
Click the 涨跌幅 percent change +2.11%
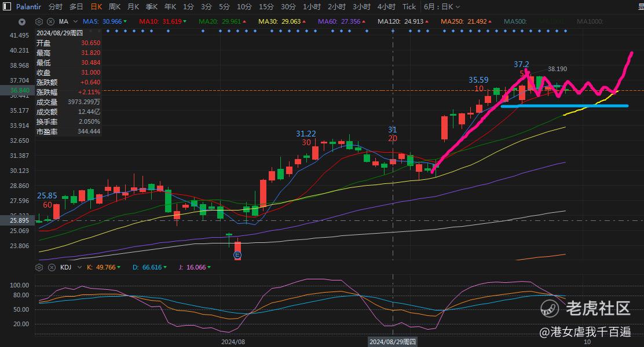pos(89,92)
